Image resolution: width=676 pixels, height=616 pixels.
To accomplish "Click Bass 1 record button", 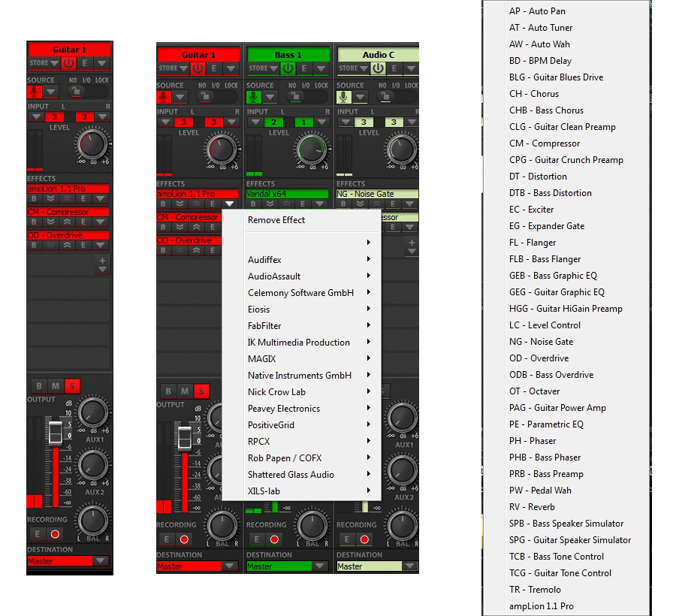I will [274, 539].
